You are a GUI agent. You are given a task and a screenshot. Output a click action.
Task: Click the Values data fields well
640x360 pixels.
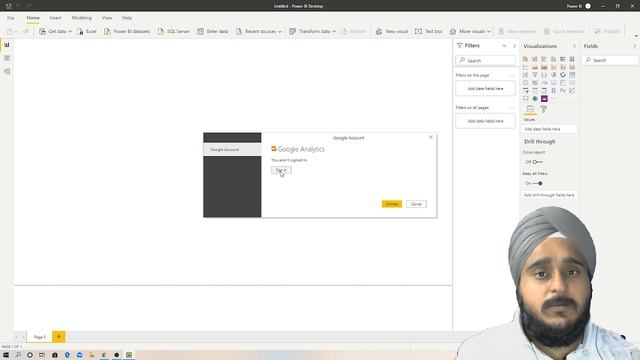click(549, 129)
